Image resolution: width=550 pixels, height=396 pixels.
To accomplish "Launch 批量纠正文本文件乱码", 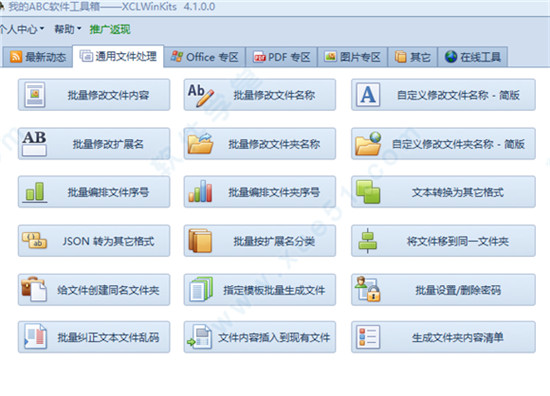I will tap(94, 337).
